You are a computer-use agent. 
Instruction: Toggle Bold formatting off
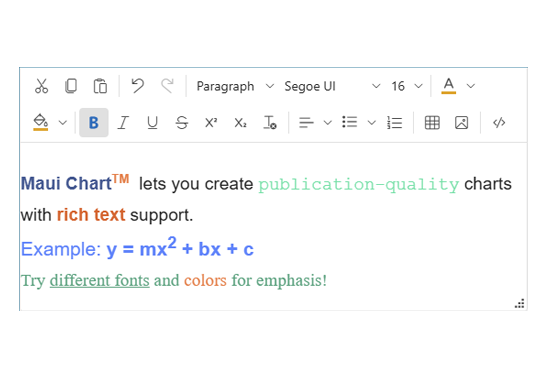[94, 123]
